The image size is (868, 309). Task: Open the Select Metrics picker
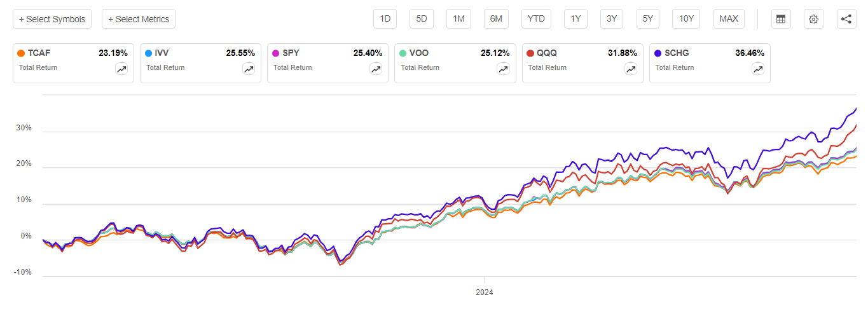(x=139, y=19)
